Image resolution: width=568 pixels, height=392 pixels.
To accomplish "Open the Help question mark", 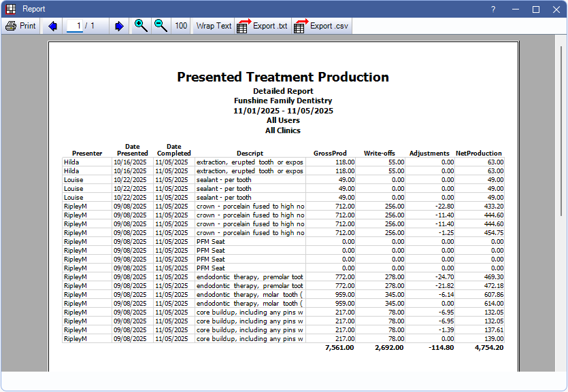I will click(493, 9).
